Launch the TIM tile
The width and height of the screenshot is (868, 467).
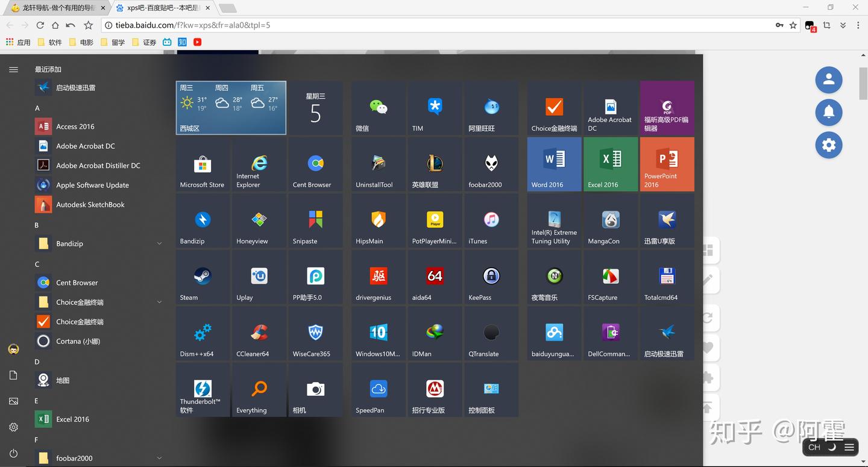pyautogui.click(x=435, y=108)
